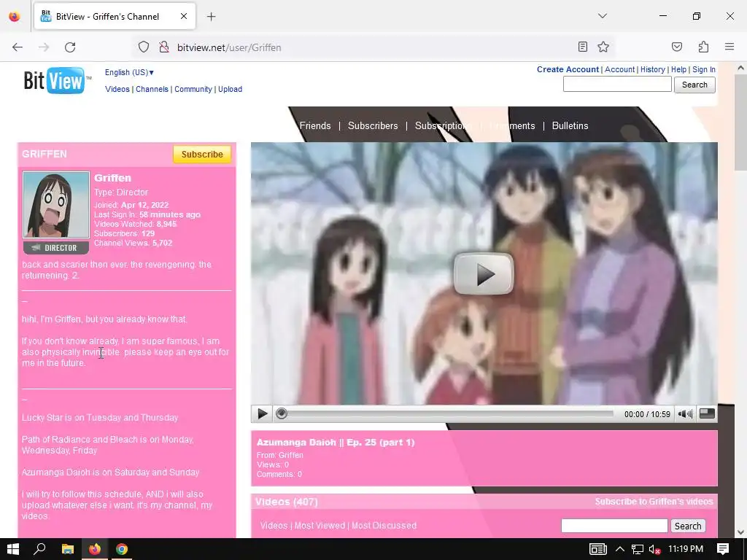Screen dimensions: 747x560
Task: Click the top Search button
Action: (x=694, y=85)
